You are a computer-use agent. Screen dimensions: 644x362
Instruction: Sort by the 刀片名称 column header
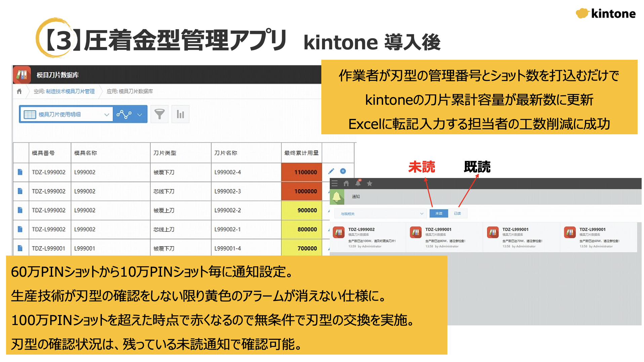coord(246,153)
